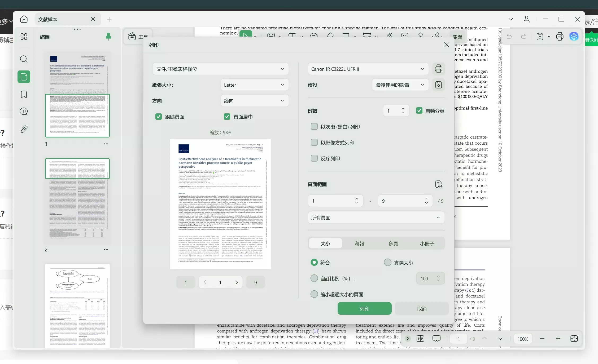The height and width of the screenshot is (364, 598).
Task: Open the attachments panel paperclip icon
Action: point(24,129)
